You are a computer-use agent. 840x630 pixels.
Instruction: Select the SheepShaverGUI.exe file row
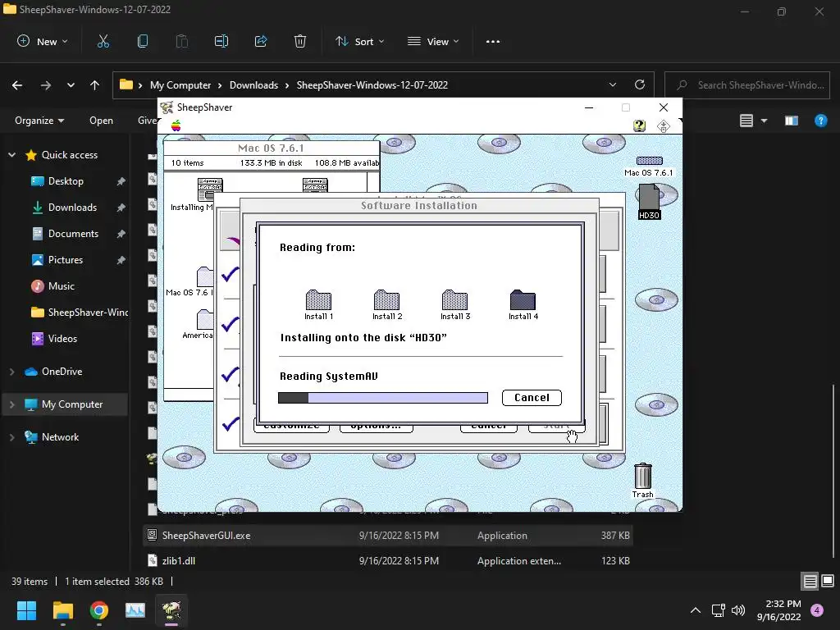pyautogui.click(x=388, y=535)
